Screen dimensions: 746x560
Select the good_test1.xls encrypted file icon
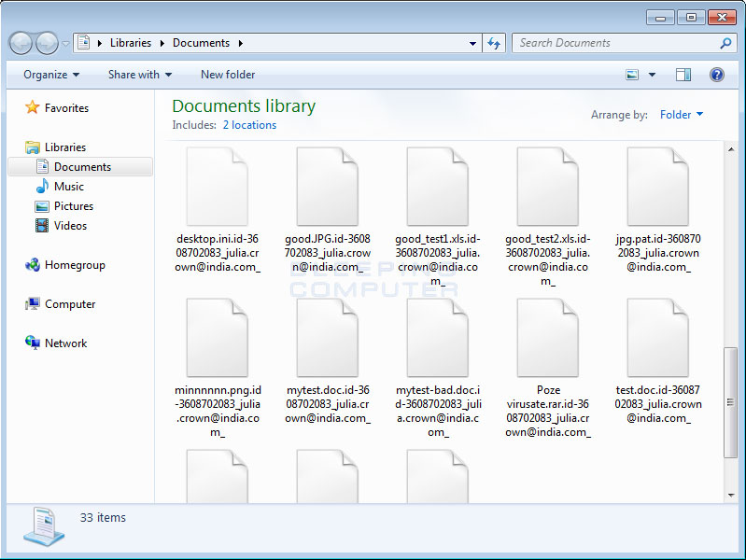point(438,187)
